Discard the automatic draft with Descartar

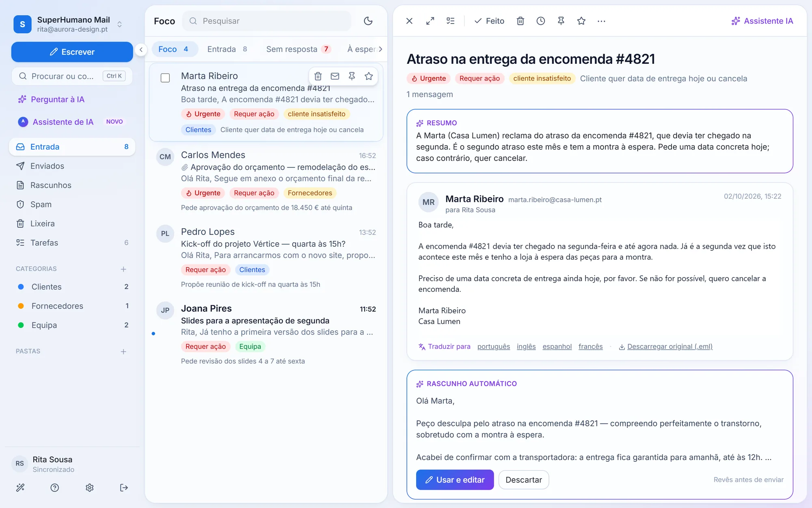(524, 480)
